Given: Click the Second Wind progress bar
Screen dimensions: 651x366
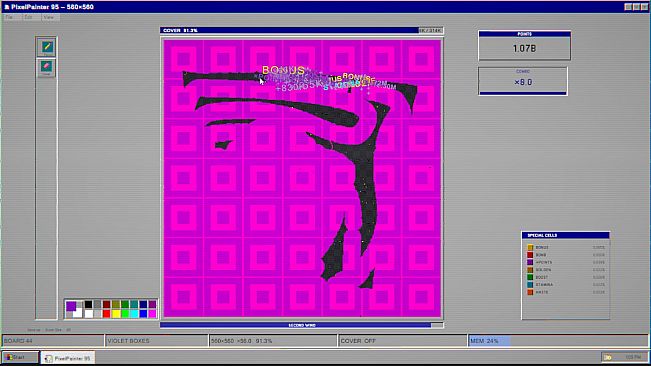Looking at the screenshot, I should pyautogui.click(x=302, y=325).
